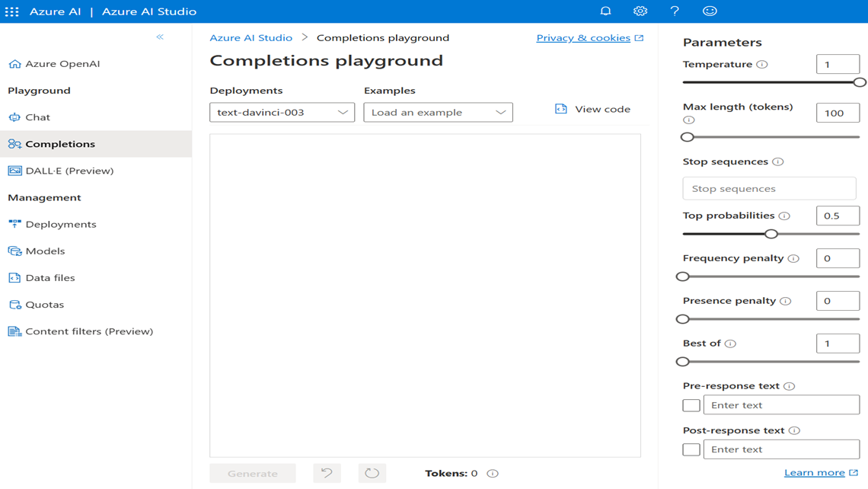The height and width of the screenshot is (489, 868).
Task: Collapse the left navigation pane
Action: coord(160,37)
